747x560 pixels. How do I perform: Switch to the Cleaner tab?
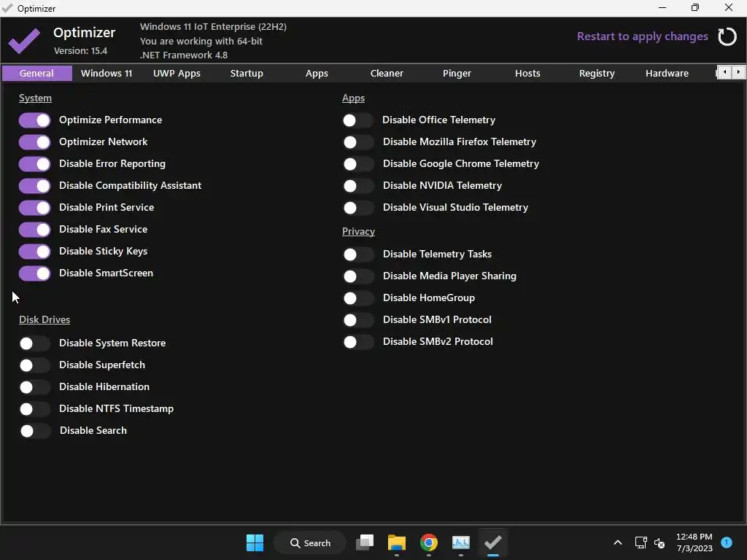click(387, 74)
